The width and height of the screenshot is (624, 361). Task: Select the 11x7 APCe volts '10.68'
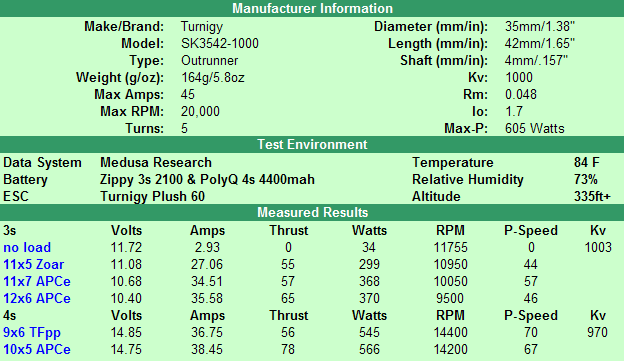point(126,281)
